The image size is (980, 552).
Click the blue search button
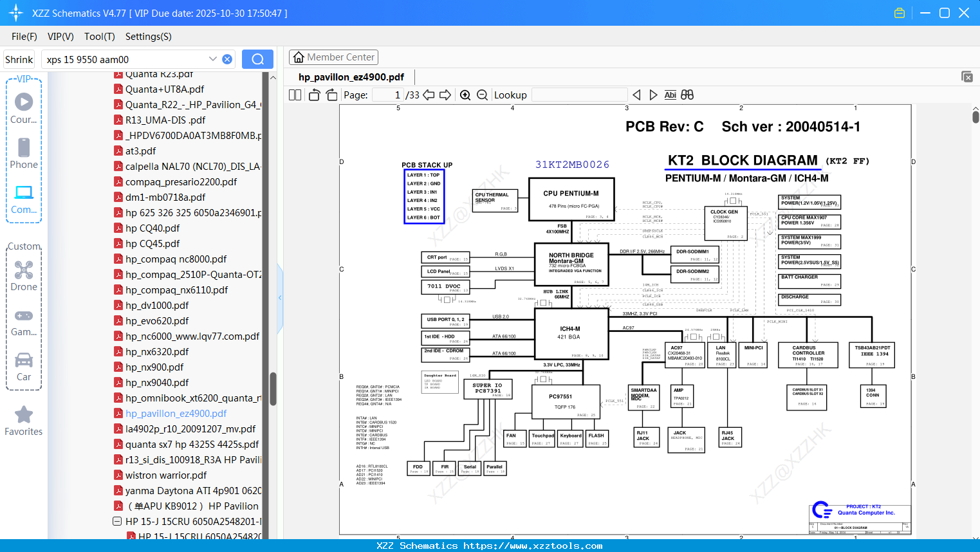point(257,59)
